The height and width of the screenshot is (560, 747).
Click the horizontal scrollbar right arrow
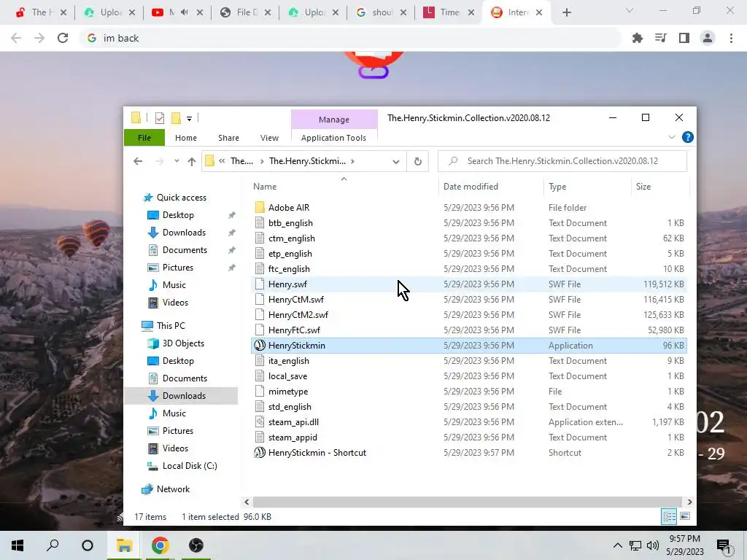coord(689,502)
